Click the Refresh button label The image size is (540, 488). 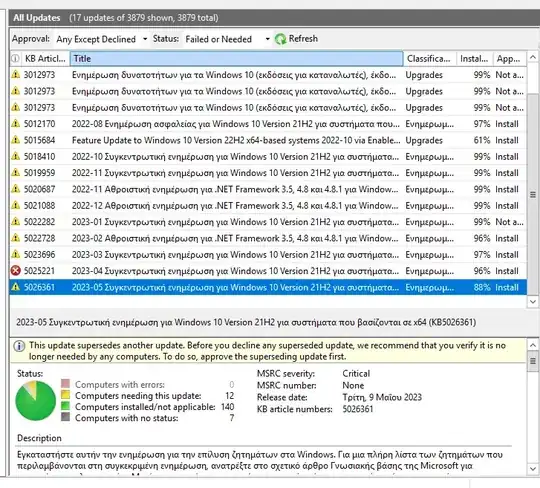point(303,39)
